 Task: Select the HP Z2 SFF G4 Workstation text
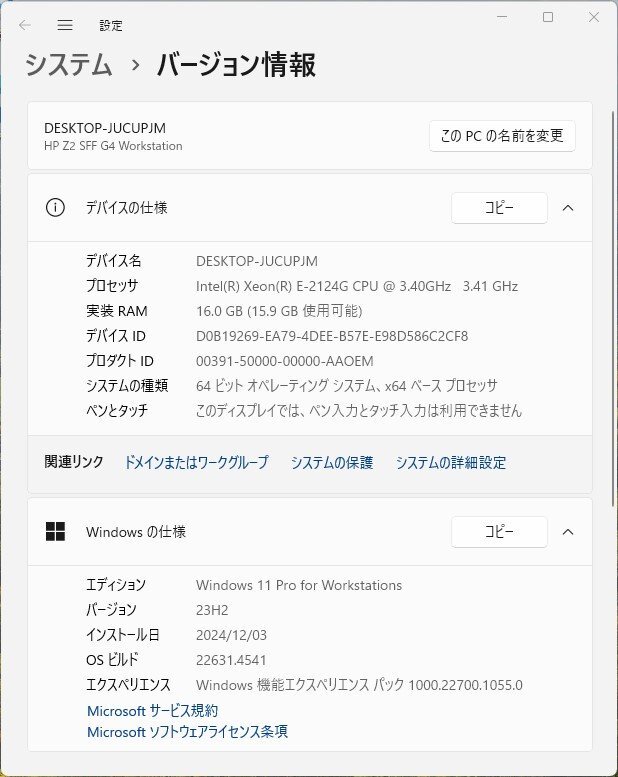[113, 146]
